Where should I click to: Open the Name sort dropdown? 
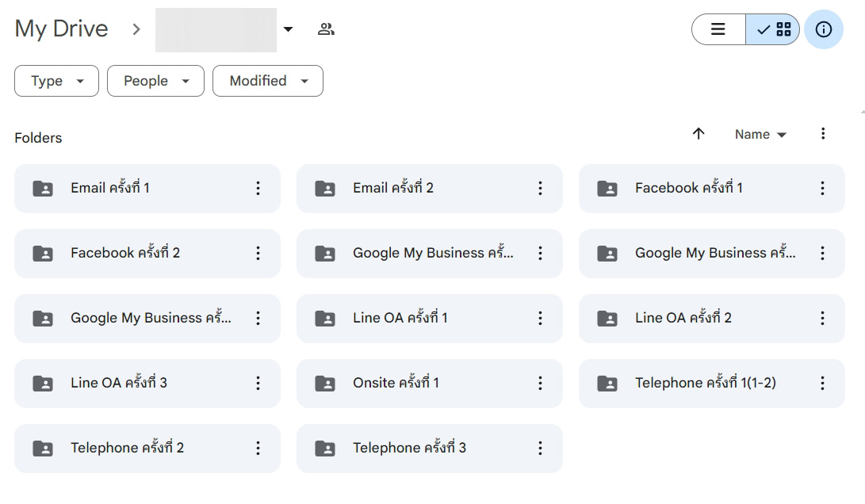point(760,135)
